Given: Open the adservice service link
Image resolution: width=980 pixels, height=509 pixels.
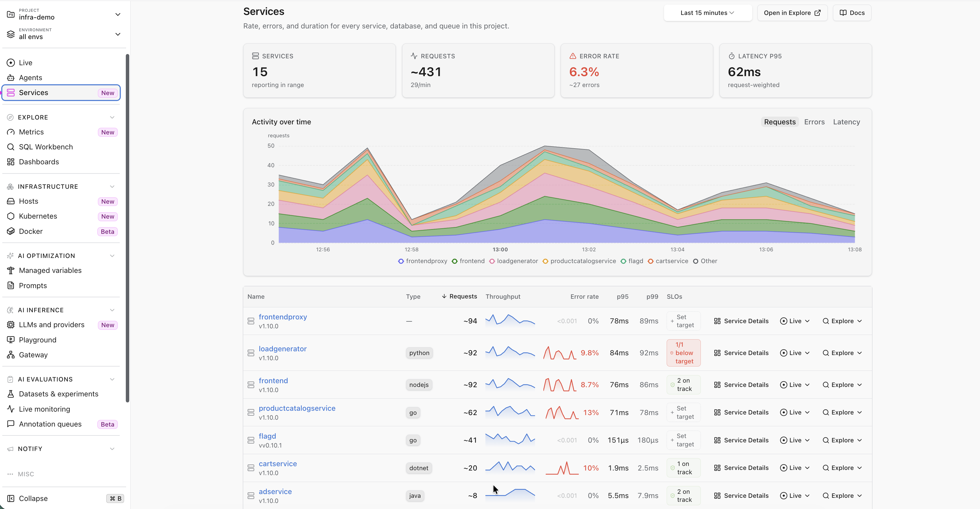Looking at the screenshot, I should (275, 491).
